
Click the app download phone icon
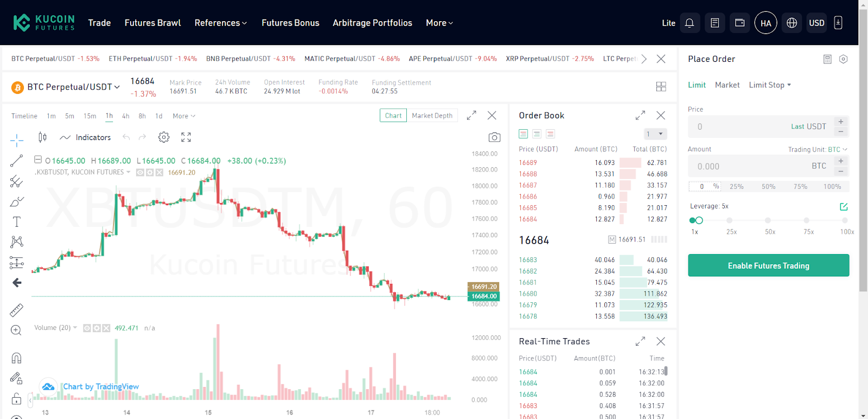pyautogui.click(x=838, y=23)
